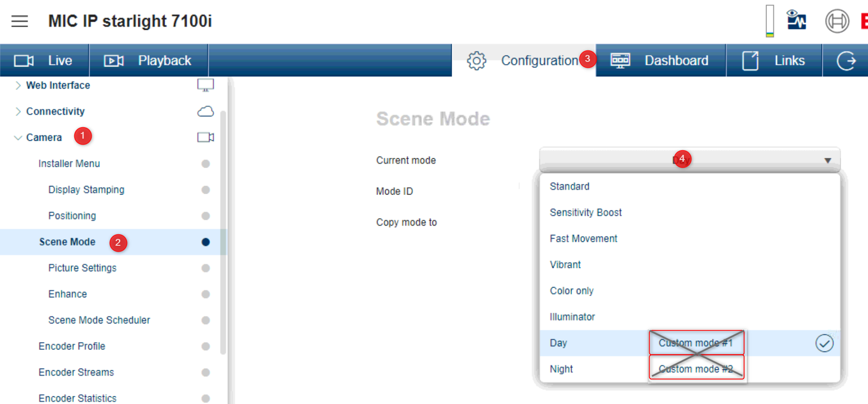
Task: Click the Current mode label
Action: [406, 160]
